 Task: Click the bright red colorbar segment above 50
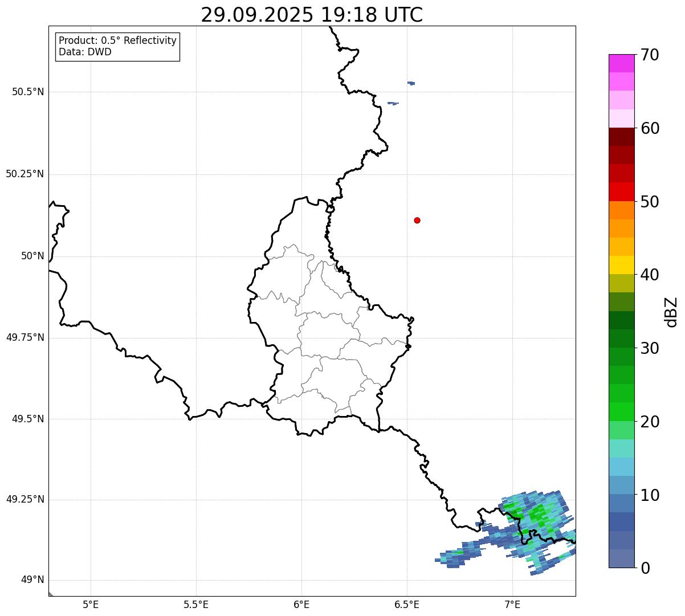pyautogui.click(x=622, y=192)
